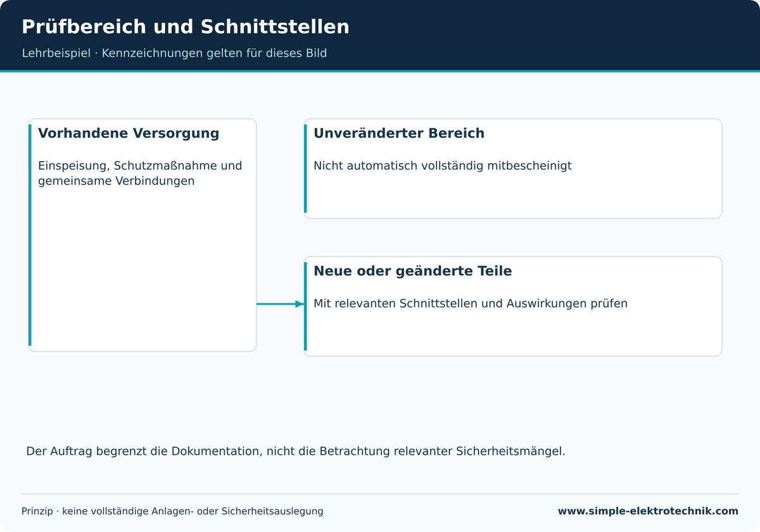Image resolution: width=760 pixels, height=532 pixels.
Task: Click footer note "Prinzip · keine vollständige Anlagen-"
Action: point(172,511)
